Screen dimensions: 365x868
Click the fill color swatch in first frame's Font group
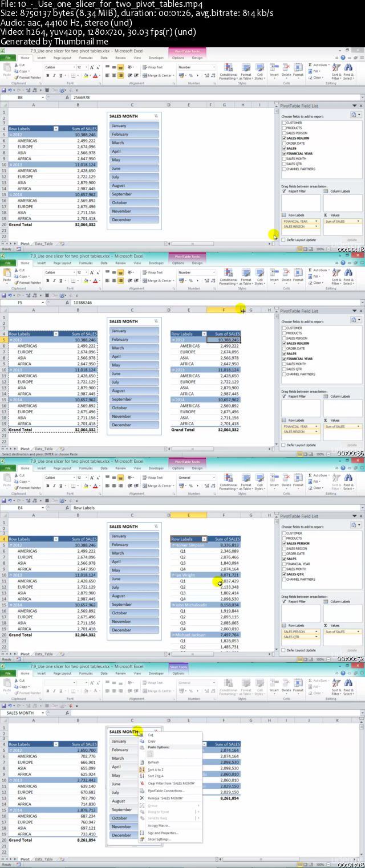tap(86, 75)
